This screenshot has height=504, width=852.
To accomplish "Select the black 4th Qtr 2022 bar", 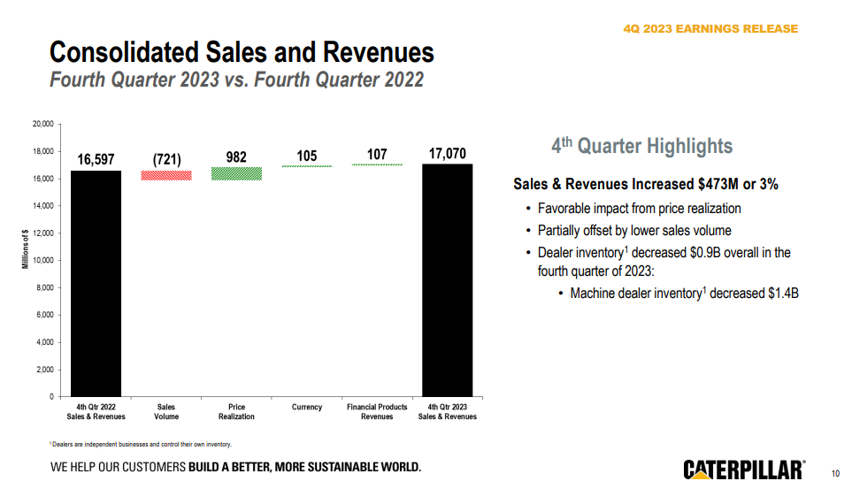I will (x=96, y=283).
